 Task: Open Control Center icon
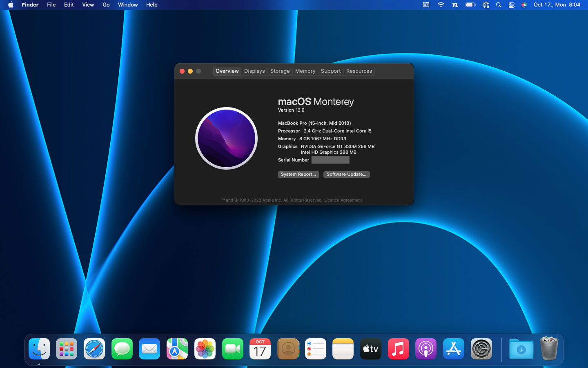click(x=512, y=5)
